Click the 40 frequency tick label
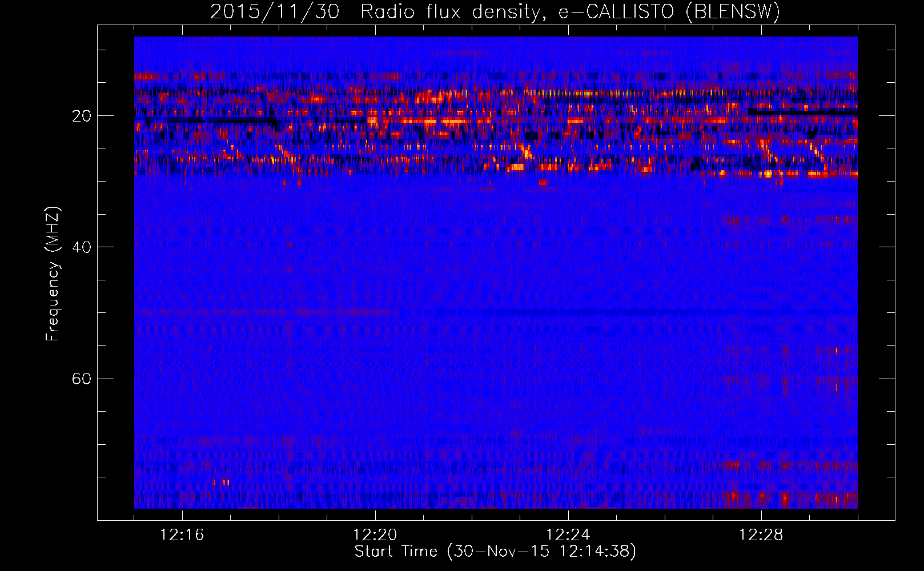The height and width of the screenshot is (571, 924). (82, 247)
